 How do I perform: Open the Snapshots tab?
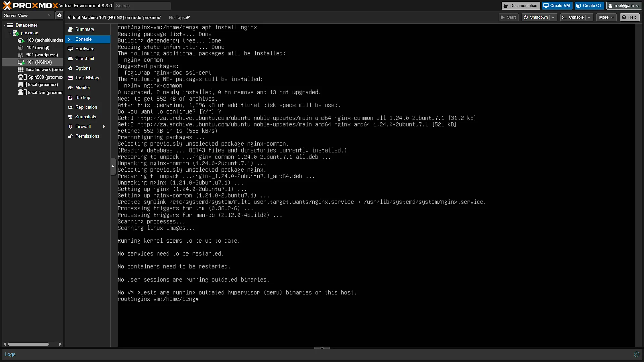click(88, 117)
